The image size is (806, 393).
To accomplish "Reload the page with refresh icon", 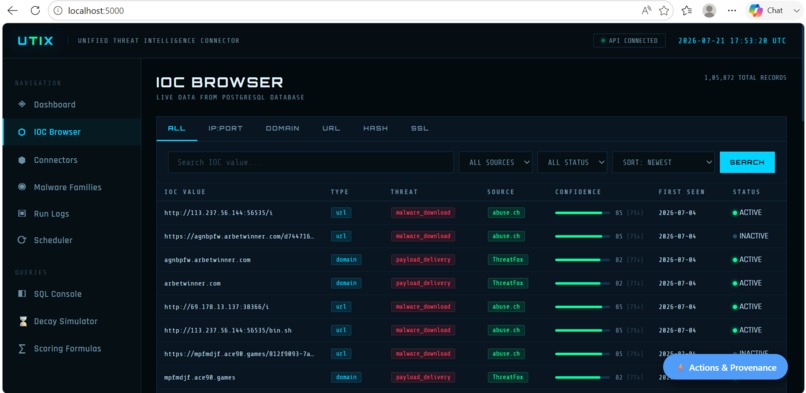I will pos(35,10).
